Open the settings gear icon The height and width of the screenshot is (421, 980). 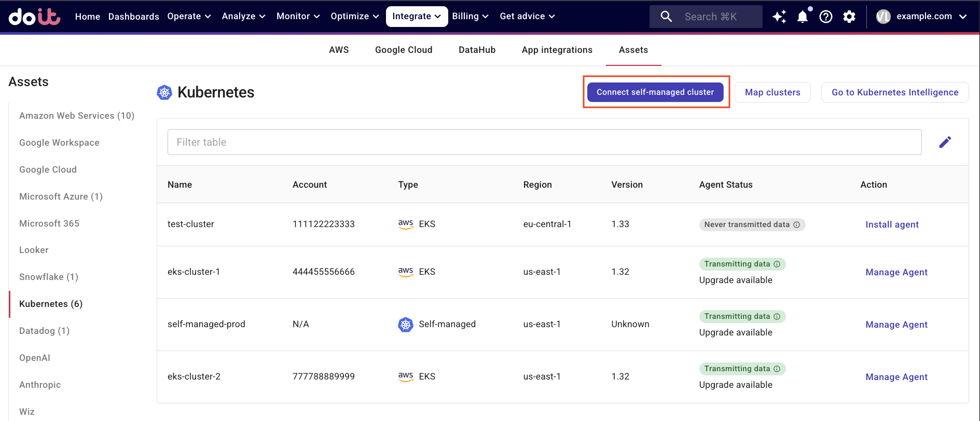click(x=849, y=17)
